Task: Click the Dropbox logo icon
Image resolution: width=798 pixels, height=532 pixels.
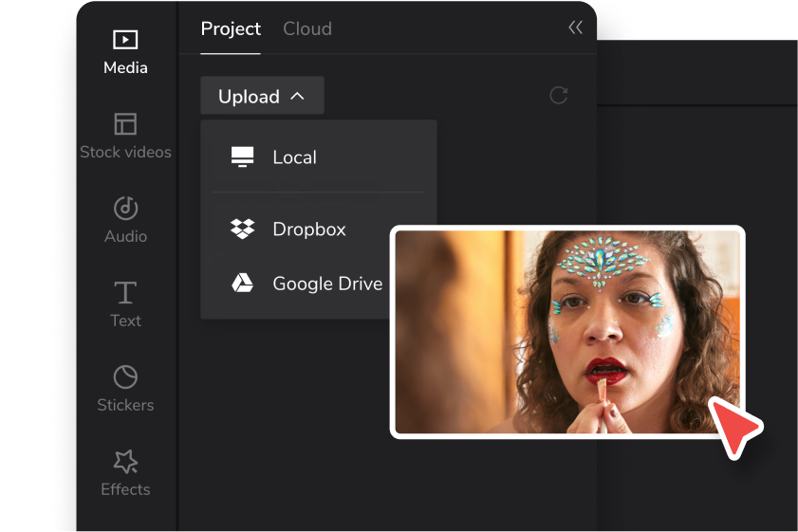Action: (243, 229)
